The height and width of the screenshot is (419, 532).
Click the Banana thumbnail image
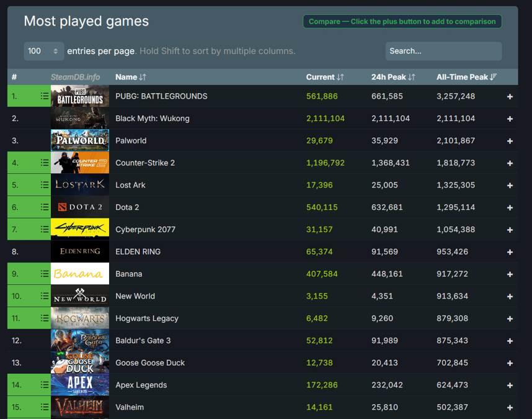click(80, 274)
